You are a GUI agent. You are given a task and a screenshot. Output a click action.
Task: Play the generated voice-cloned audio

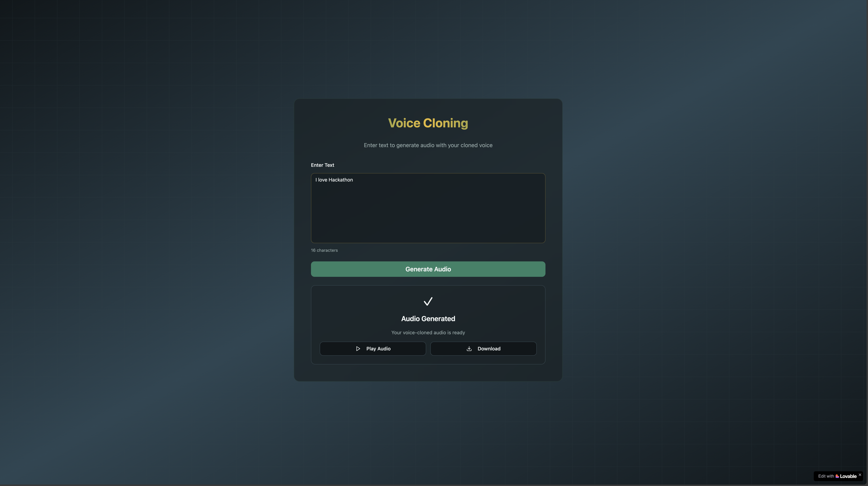click(x=373, y=349)
